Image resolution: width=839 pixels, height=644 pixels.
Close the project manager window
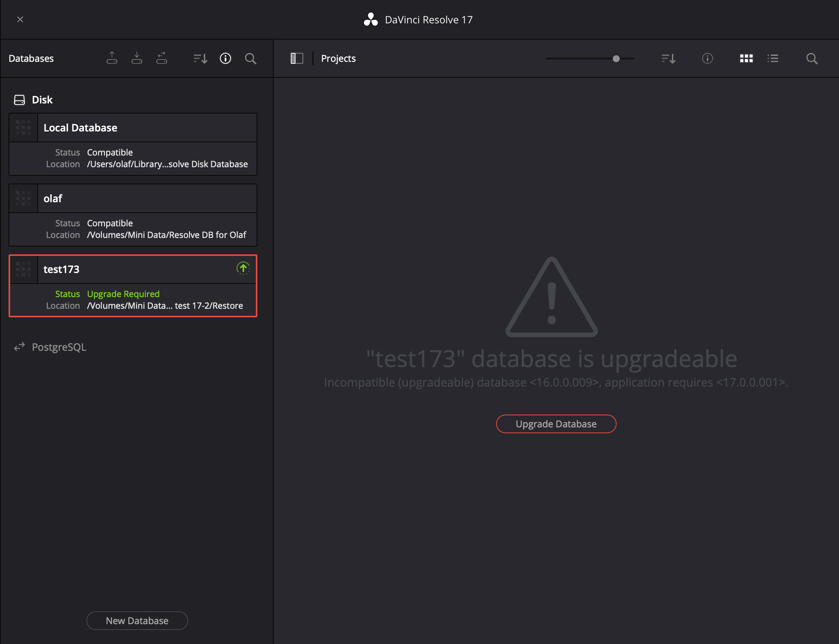coord(20,19)
